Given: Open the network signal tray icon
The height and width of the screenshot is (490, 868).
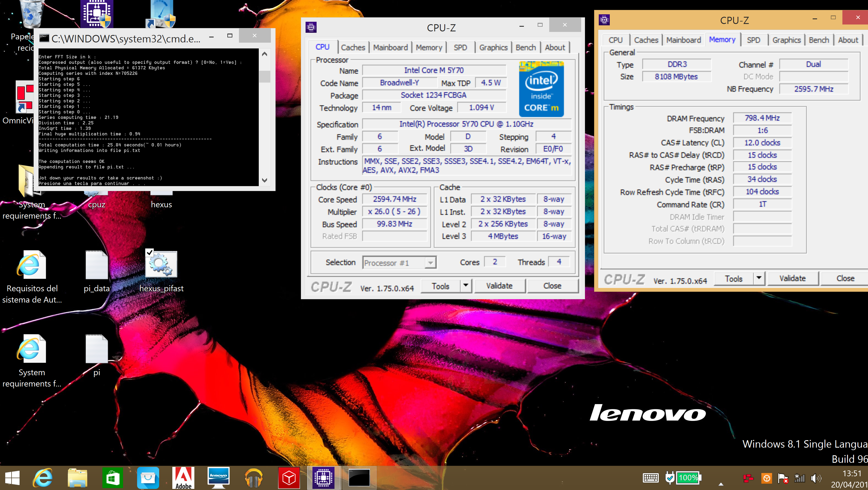Looking at the screenshot, I should point(800,478).
